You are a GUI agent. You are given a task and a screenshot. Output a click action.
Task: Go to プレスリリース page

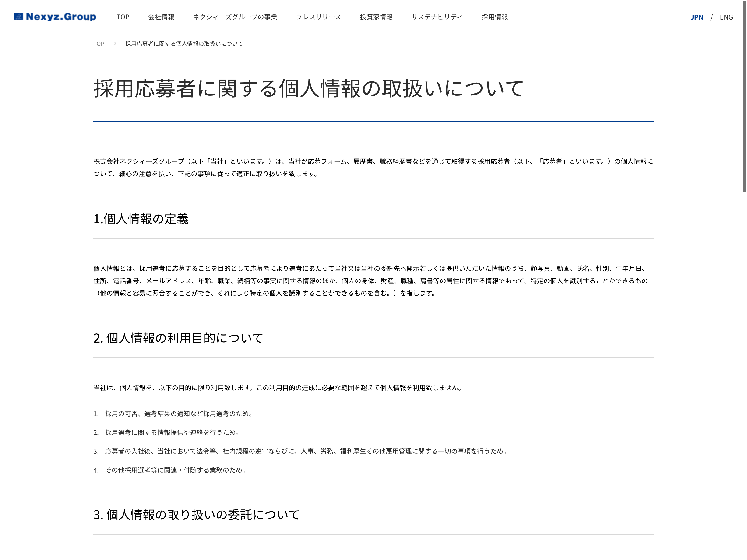(318, 17)
